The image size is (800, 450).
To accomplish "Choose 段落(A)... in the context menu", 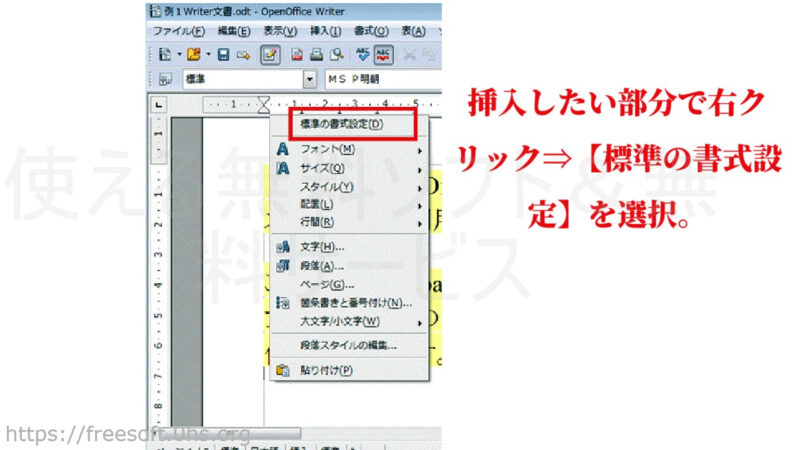I will [x=350, y=266].
